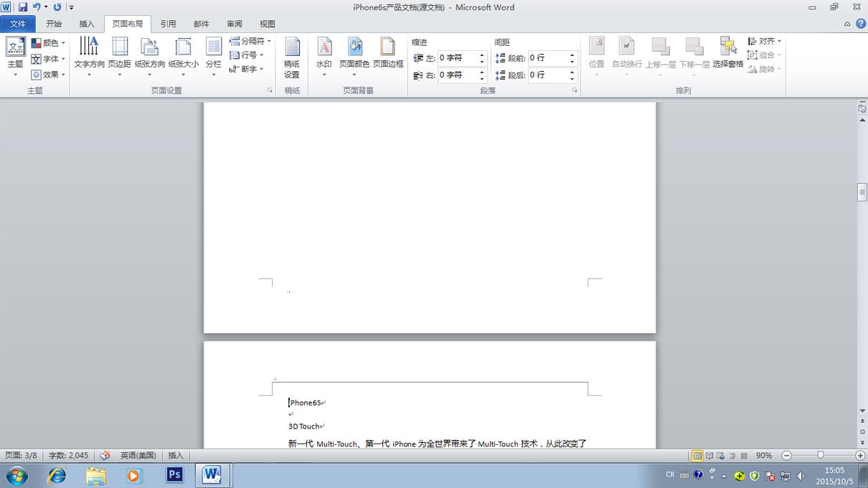Open the 段落 paragraph dialog launcher
The image size is (868, 488).
point(575,91)
